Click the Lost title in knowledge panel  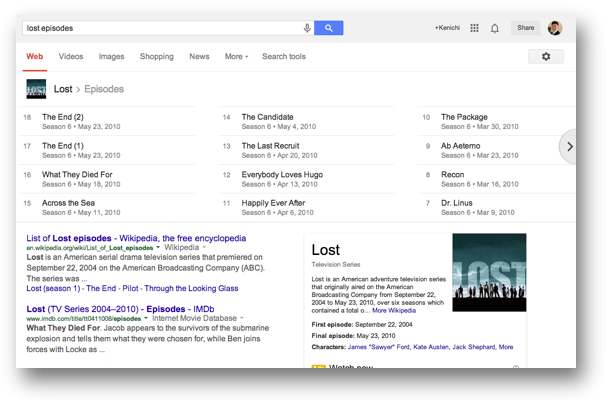(326, 250)
